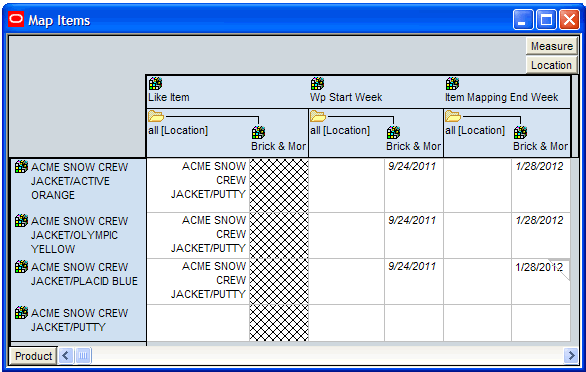Click the cube icon beside the JACKET/PUTTY row header
Screen dimensions: 586x372
[21, 313]
